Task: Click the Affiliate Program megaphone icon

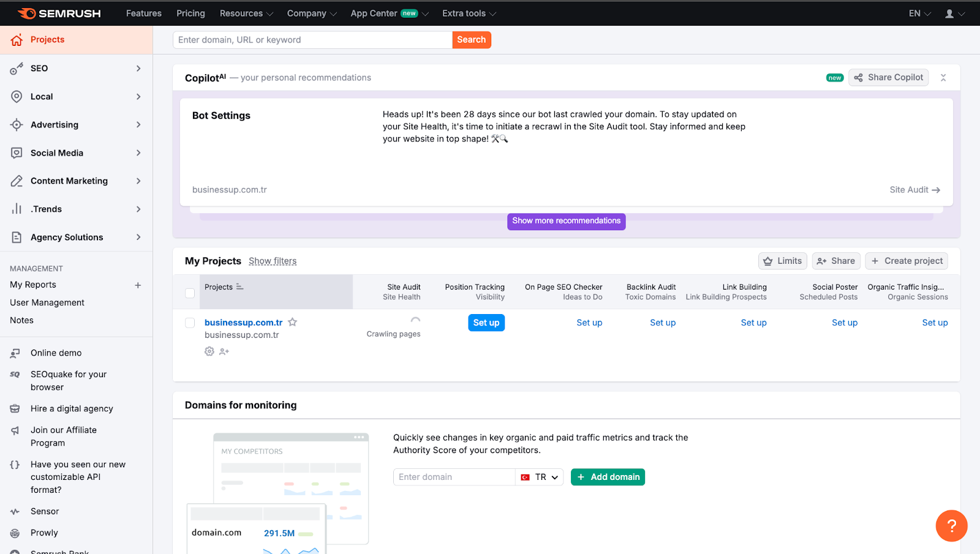Action: click(x=15, y=430)
